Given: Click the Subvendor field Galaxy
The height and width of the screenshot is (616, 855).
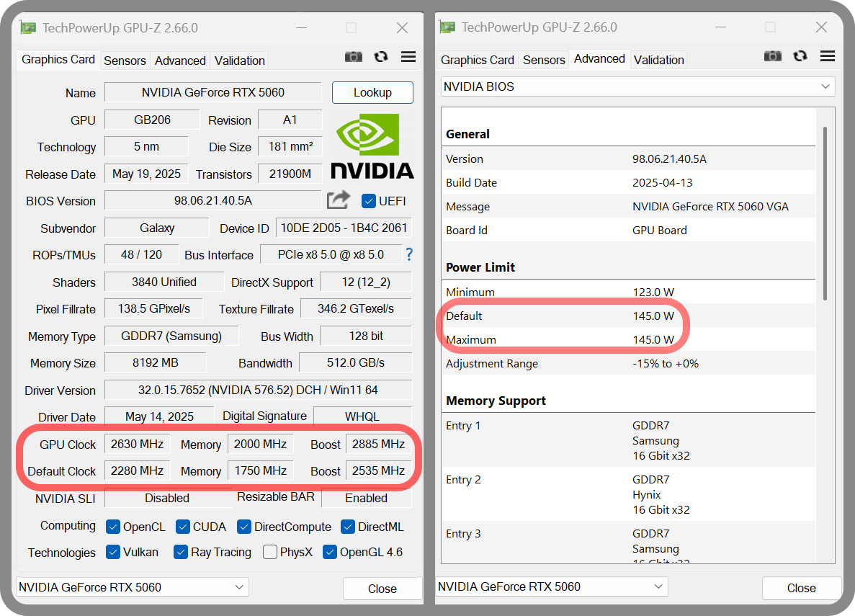Looking at the screenshot, I should 157,228.
